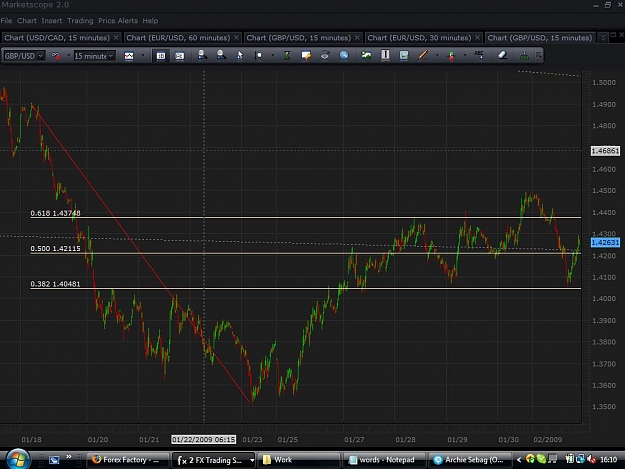This screenshot has height=469, width=625.
Task: Click the chart type line icon
Action: tap(129, 56)
